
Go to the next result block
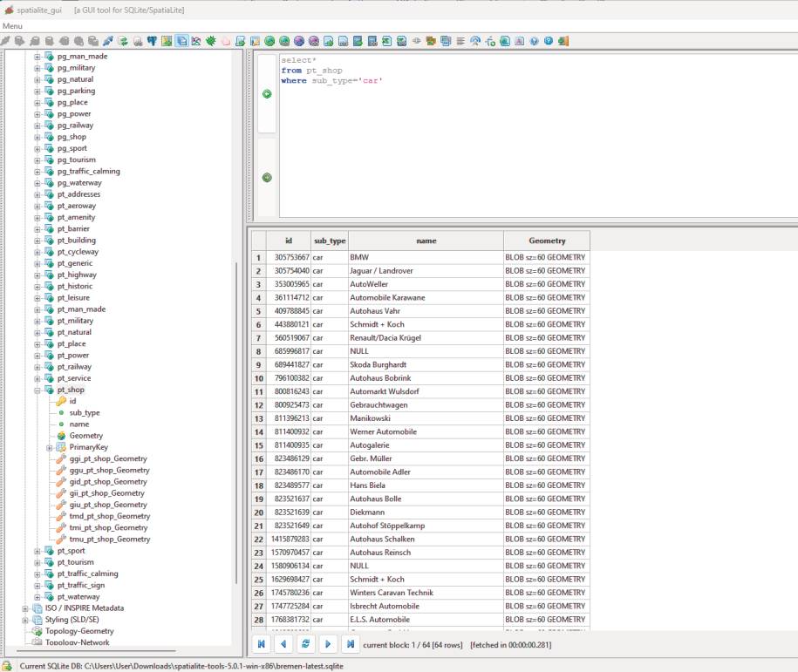coord(328,644)
